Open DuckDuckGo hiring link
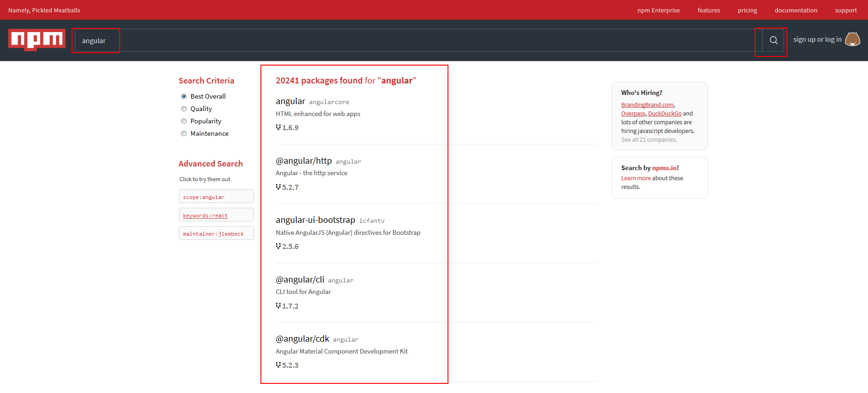This screenshot has height=393, width=868. pyautogui.click(x=665, y=114)
